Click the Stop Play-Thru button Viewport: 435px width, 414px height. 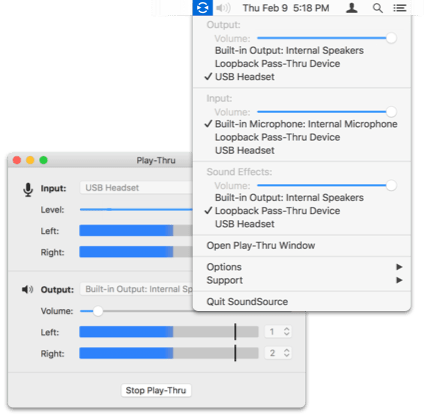pyautogui.click(x=156, y=390)
